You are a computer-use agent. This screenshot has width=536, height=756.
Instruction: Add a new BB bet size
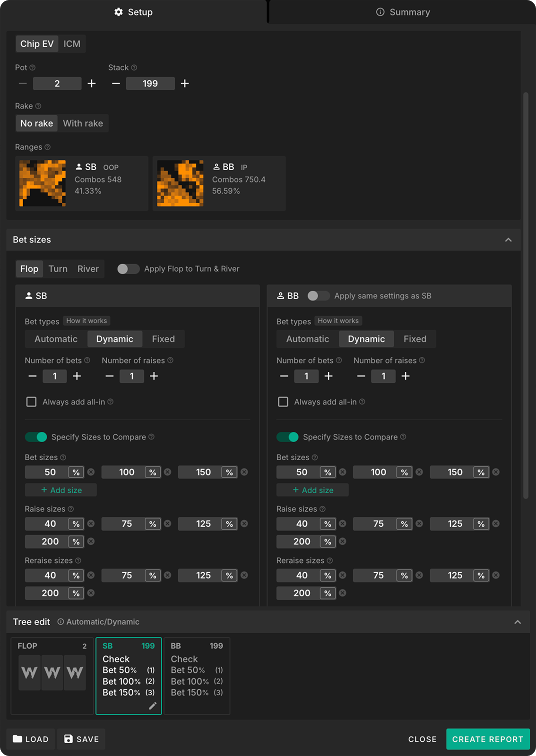[312, 490]
